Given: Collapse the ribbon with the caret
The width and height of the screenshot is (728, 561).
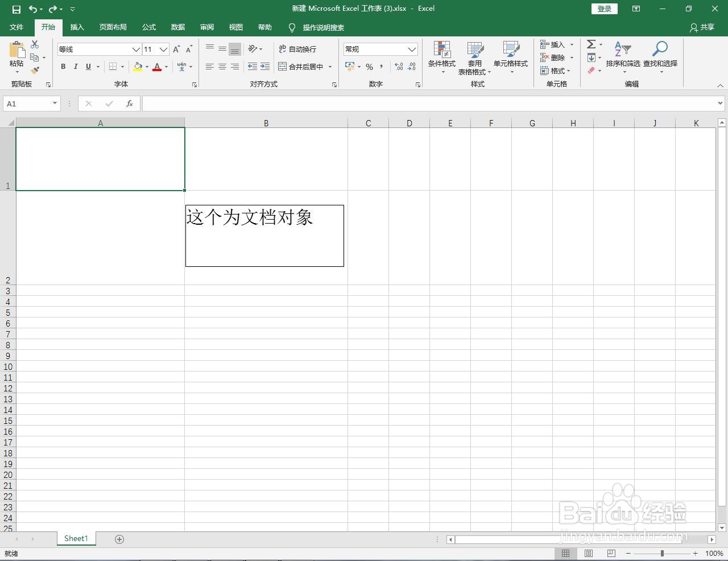Looking at the screenshot, I should 720,85.
